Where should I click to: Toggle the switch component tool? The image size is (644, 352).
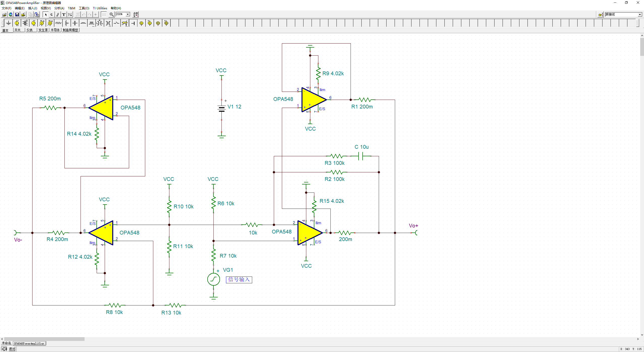[117, 23]
